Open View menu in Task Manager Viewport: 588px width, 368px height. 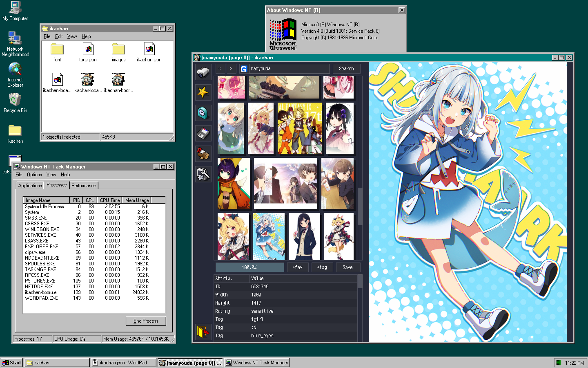click(x=51, y=175)
